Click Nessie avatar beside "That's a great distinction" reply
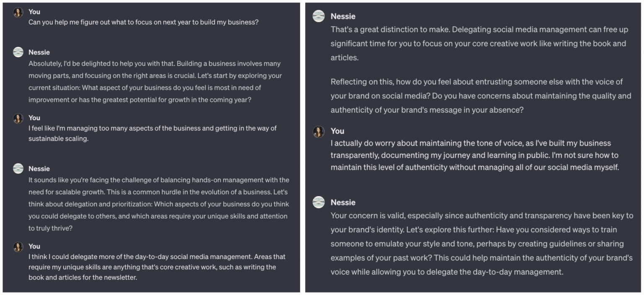Image resolution: width=644 pixels, height=295 pixels. [319, 16]
